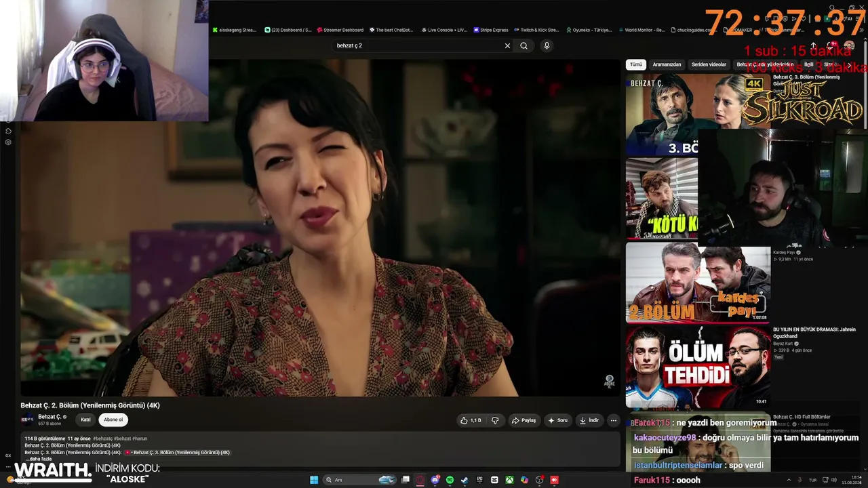Switch to the Stripe Express browser tab
The image size is (868, 488).
click(x=491, y=30)
